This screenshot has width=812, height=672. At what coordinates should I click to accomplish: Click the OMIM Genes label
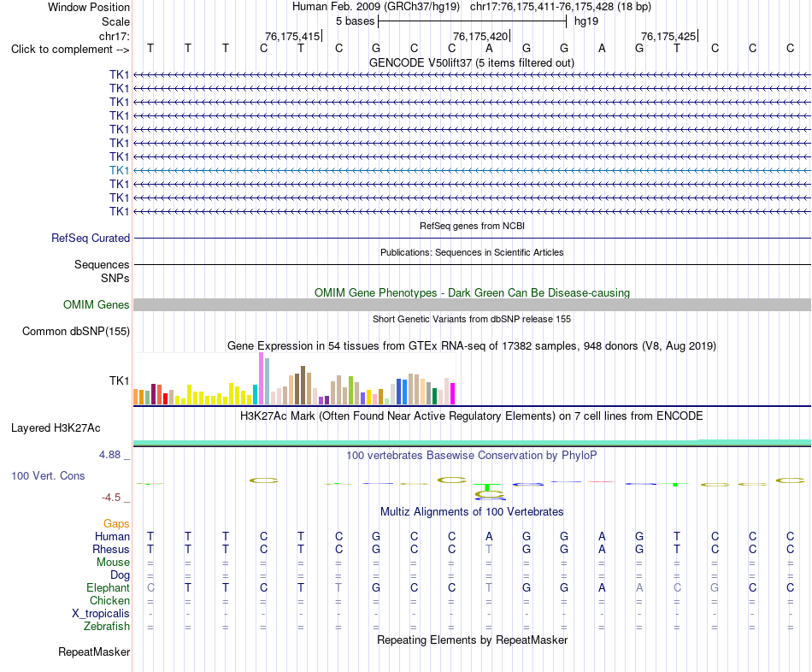pyautogui.click(x=97, y=304)
